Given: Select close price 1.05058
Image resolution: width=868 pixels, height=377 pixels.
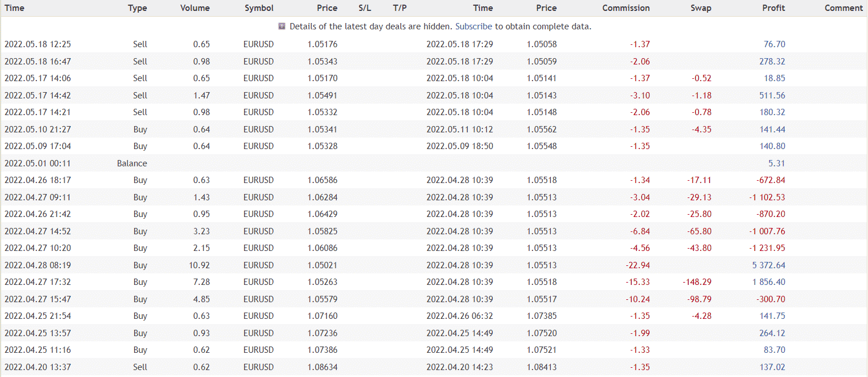Looking at the screenshot, I should click(x=542, y=44).
